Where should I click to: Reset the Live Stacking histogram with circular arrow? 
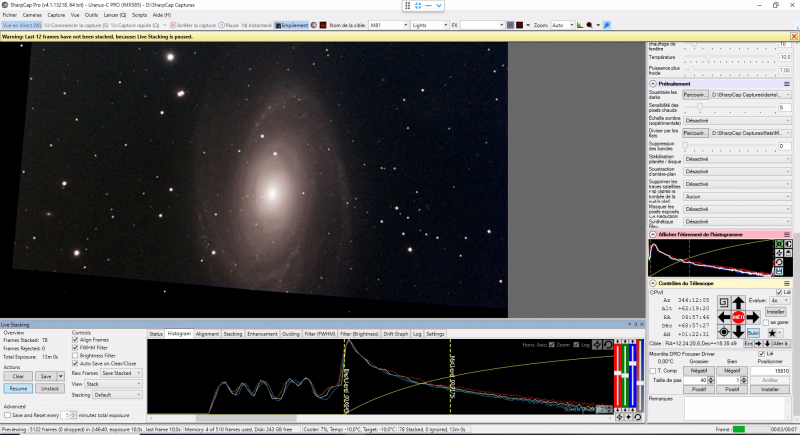click(x=608, y=345)
